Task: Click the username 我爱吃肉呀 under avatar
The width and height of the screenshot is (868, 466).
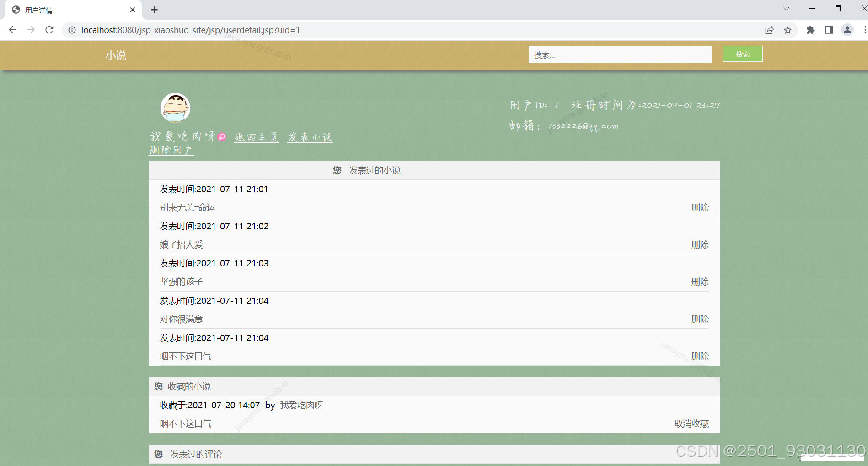Action: point(182,136)
